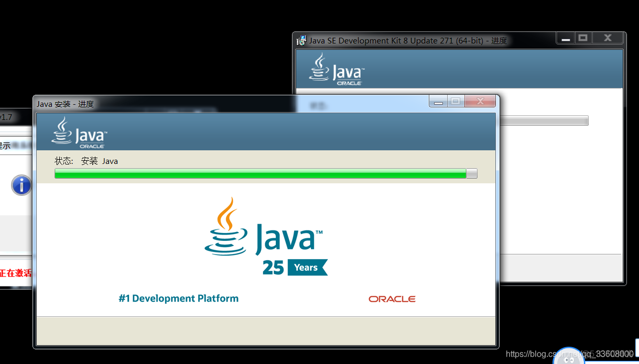Click the installer icon in the JDK title bar
The width and height of the screenshot is (639, 364).
coord(301,40)
